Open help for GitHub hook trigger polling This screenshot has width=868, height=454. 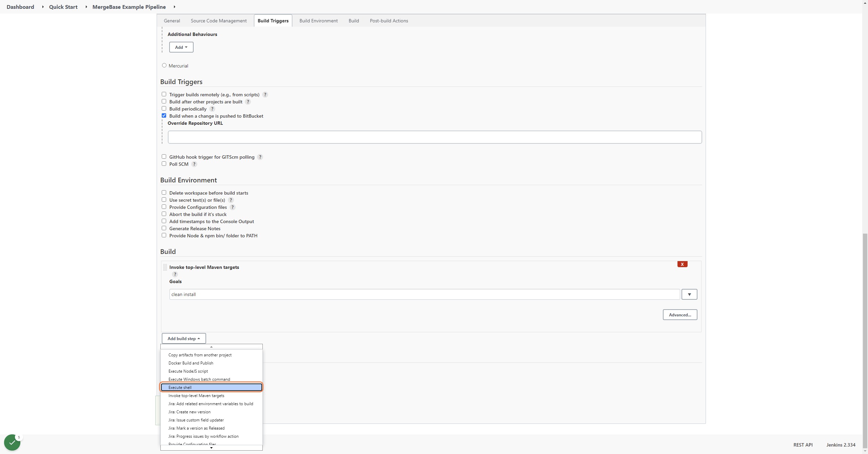260,157
